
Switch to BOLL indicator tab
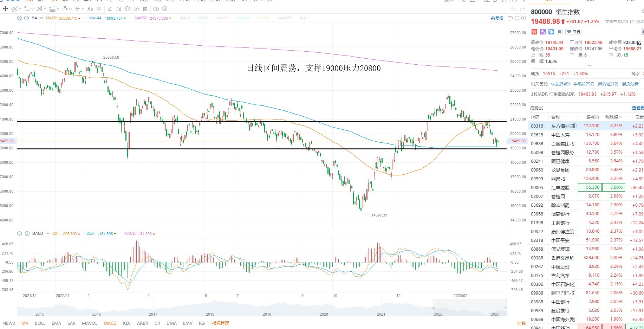40,323
